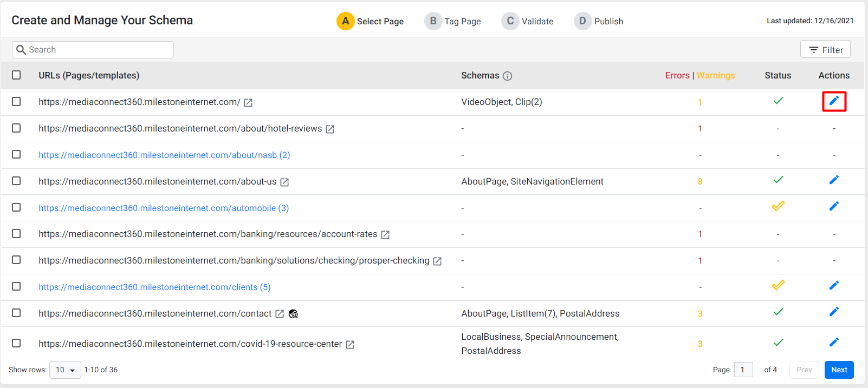Click green status checkmark in covid-19 row
868x388 pixels.
coord(778,343)
